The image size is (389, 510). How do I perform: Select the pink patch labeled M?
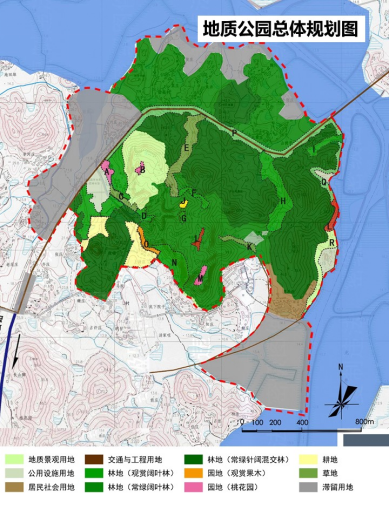[x=200, y=276]
